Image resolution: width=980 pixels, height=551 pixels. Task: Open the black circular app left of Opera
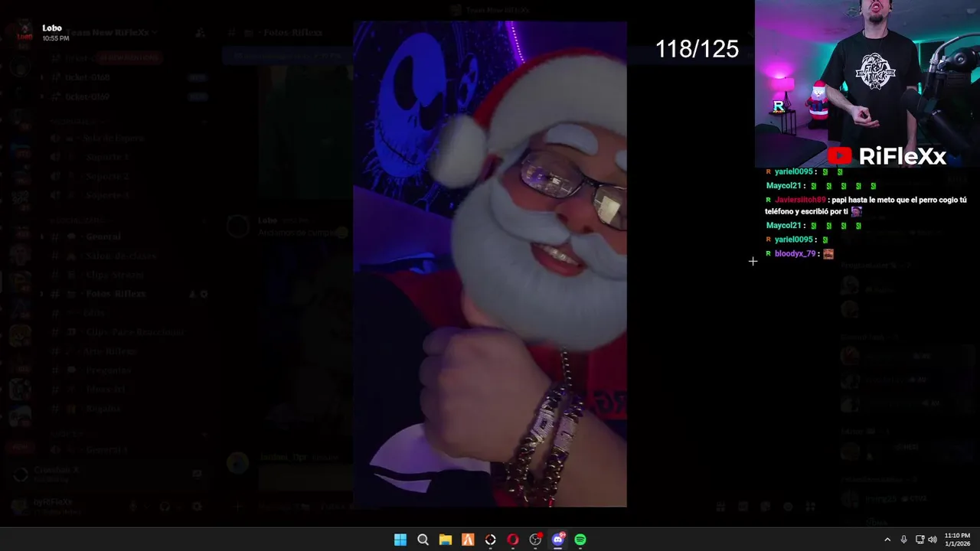point(491,540)
